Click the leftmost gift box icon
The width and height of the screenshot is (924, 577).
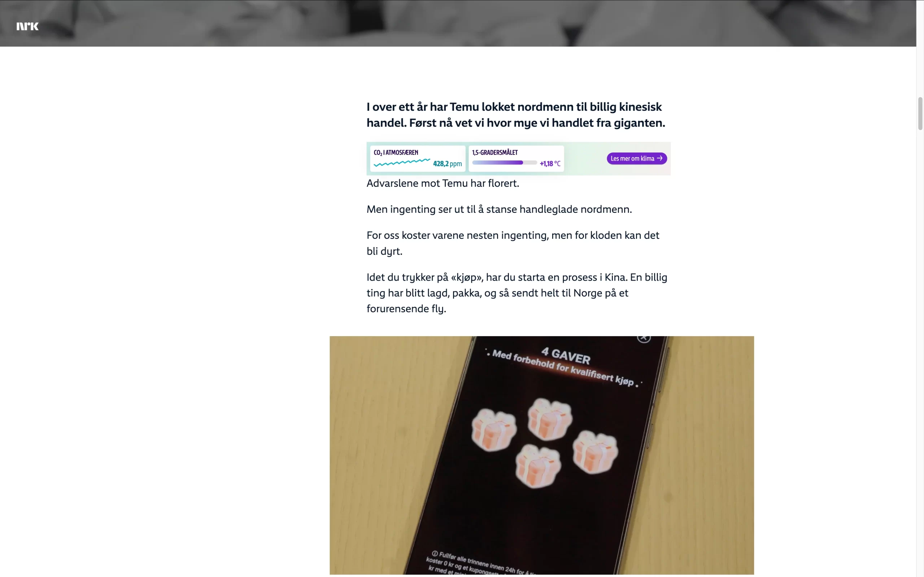pos(494,430)
